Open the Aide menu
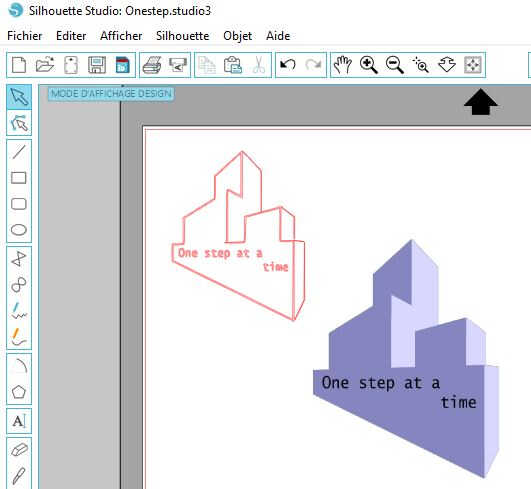The width and height of the screenshot is (531, 489). point(278,36)
